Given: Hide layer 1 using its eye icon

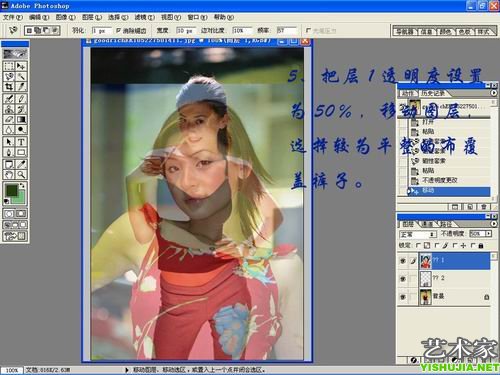Looking at the screenshot, I should pyautogui.click(x=403, y=261).
